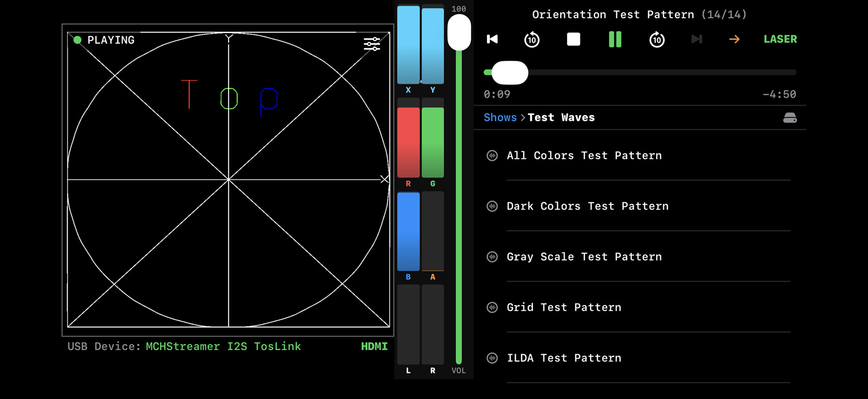Click the volume slider handle
This screenshot has height=399, width=868.
coord(459,32)
